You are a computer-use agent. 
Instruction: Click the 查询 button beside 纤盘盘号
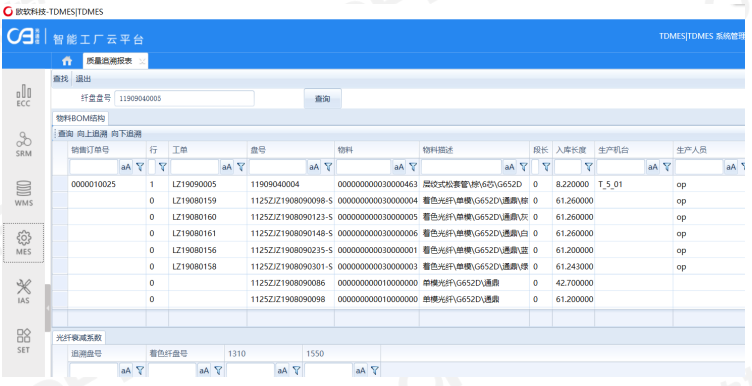click(x=322, y=99)
